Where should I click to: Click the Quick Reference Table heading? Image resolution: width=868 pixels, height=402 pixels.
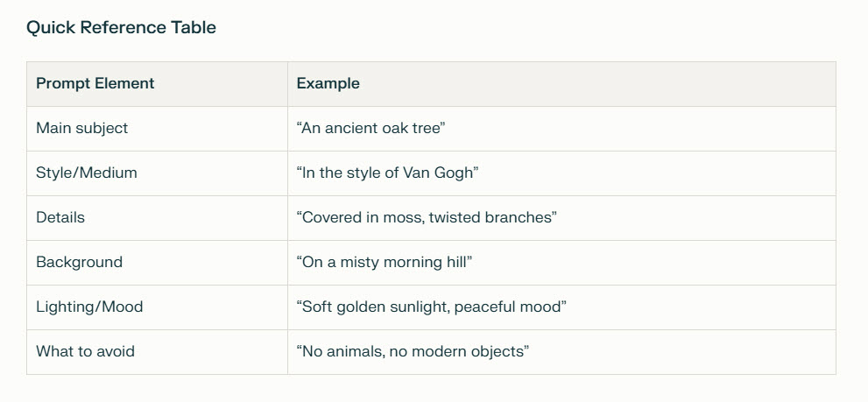(x=121, y=27)
